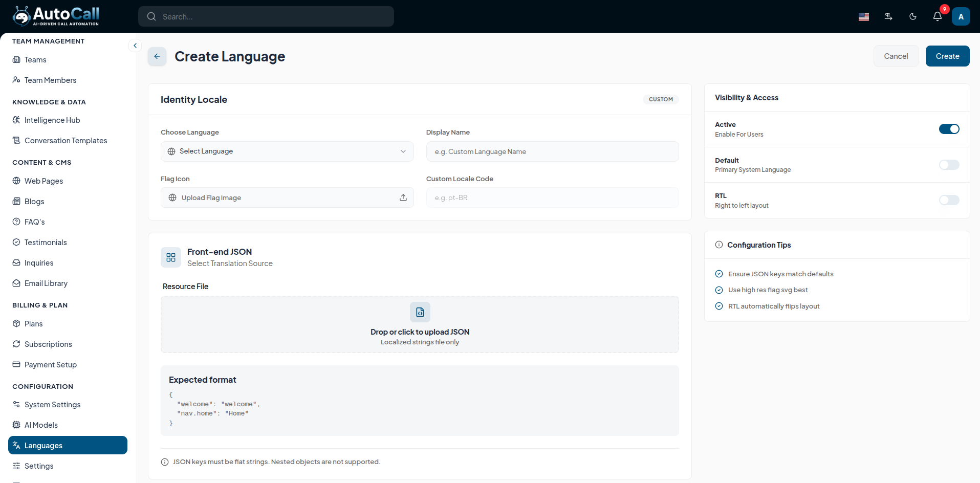The height and width of the screenshot is (483, 980).
Task: Select Languages in sidebar
Action: click(x=68, y=445)
